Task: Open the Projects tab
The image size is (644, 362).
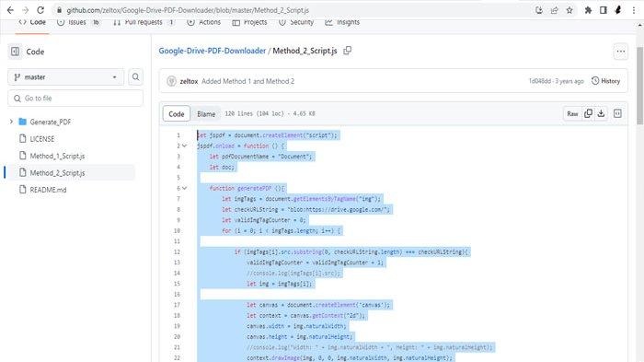Action: [249, 22]
